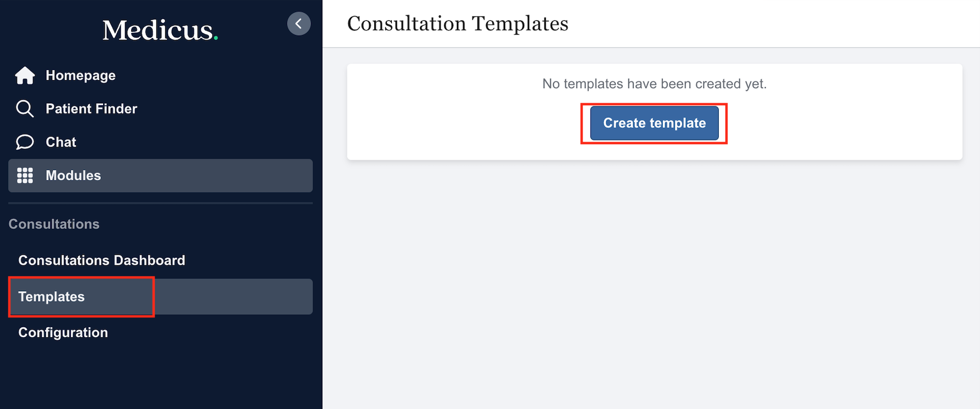Open Consultations Dashboard
This screenshot has width=980, height=409.
(102, 260)
